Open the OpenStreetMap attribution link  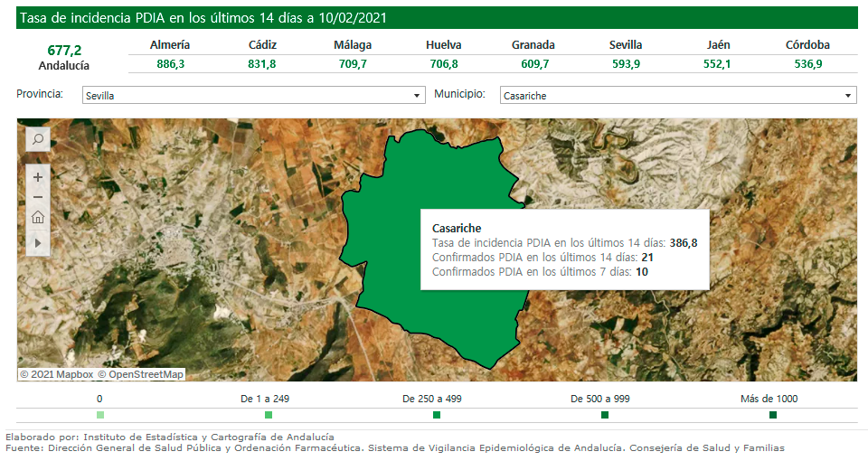click(140, 374)
